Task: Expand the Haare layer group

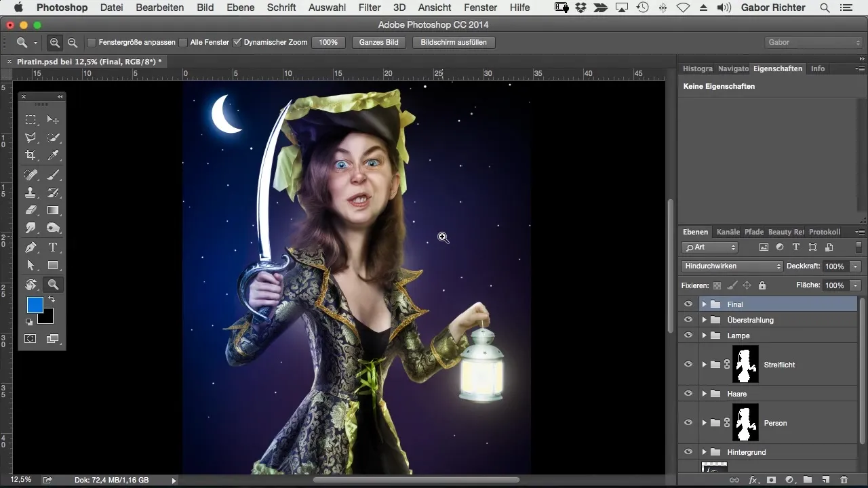Action: pos(704,394)
